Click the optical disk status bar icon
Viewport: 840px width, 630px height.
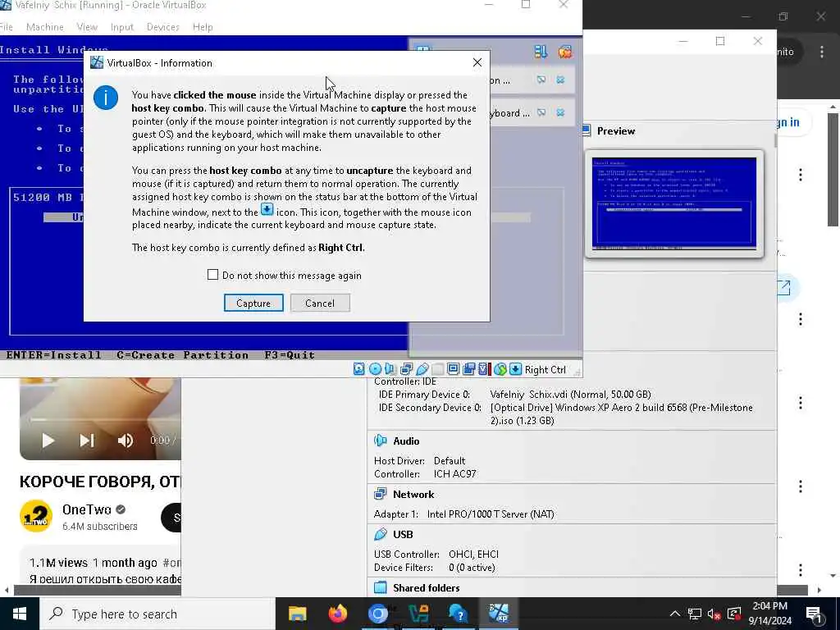click(x=375, y=369)
